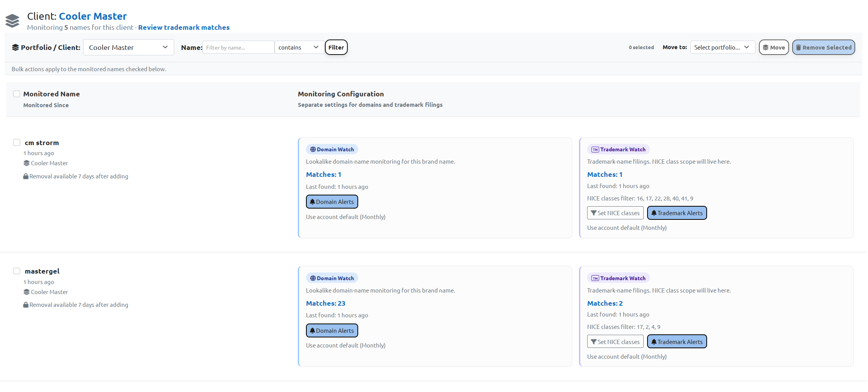Click the cm strorm monitored name

click(42, 143)
